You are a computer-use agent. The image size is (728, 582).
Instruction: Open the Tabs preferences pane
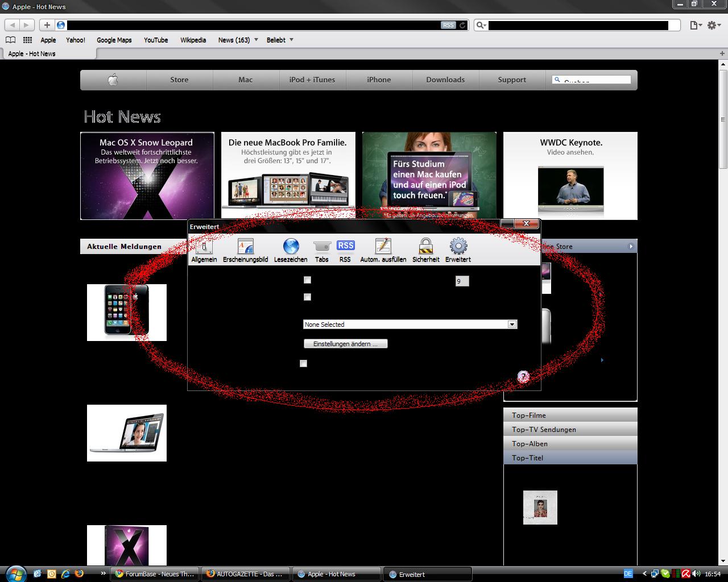[322, 250]
